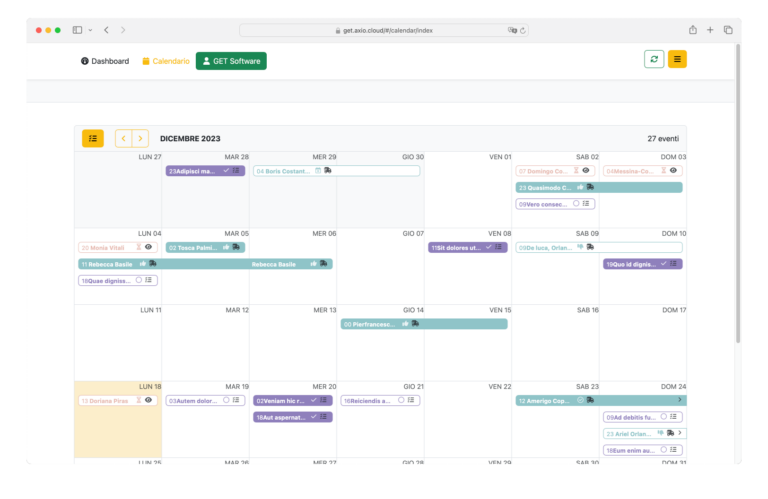Viewport: 768px width, 499px height.
Task: Click the GET Software button
Action: click(231, 61)
